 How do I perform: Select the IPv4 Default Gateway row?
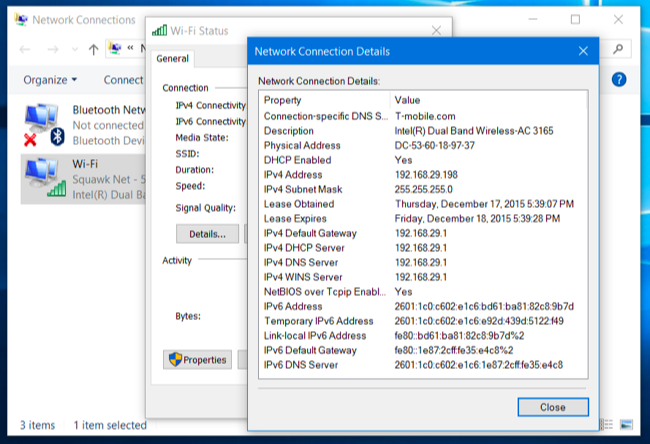[423, 233]
